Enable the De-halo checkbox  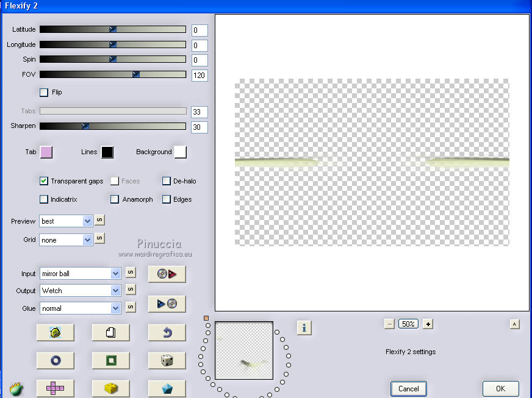pos(166,181)
